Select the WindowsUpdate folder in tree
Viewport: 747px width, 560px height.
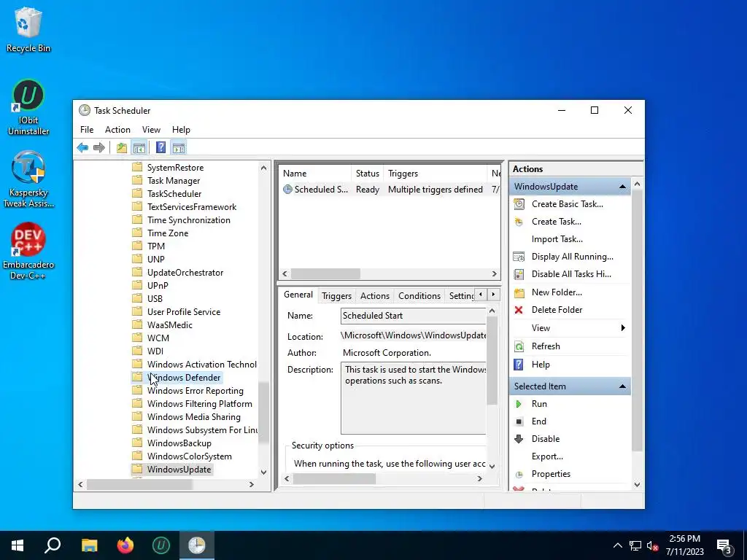179,470
